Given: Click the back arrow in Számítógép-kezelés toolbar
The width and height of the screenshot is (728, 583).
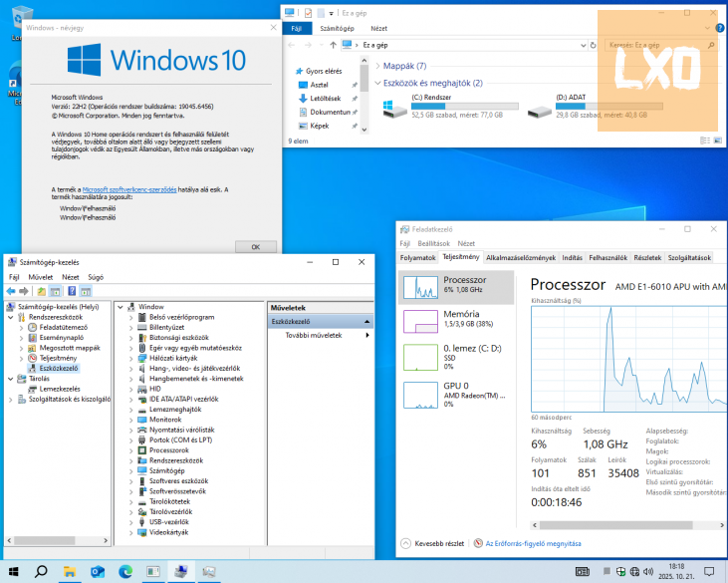Looking at the screenshot, I should (11, 291).
